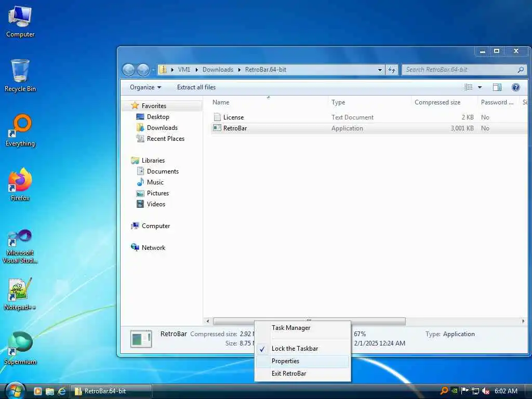Toggle the preview pane button
Image resolution: width=532 pixels, height=399 pixels.
497,87
